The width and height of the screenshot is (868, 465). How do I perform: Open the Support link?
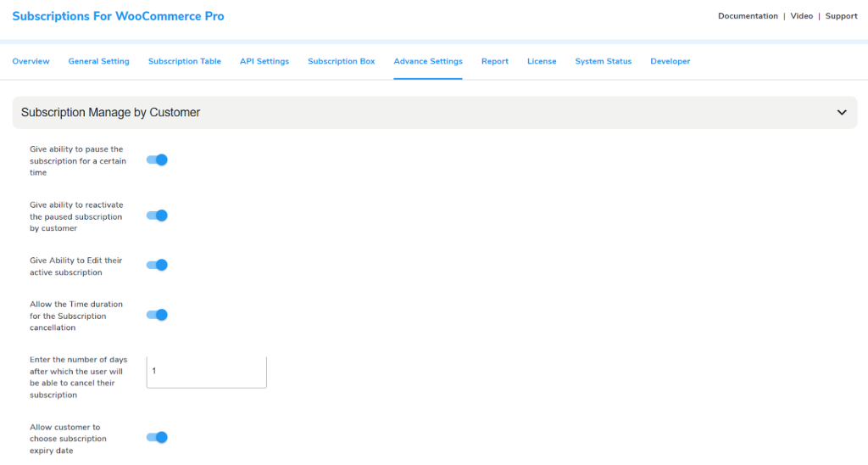pyautogui.click(x=841, y=16)
